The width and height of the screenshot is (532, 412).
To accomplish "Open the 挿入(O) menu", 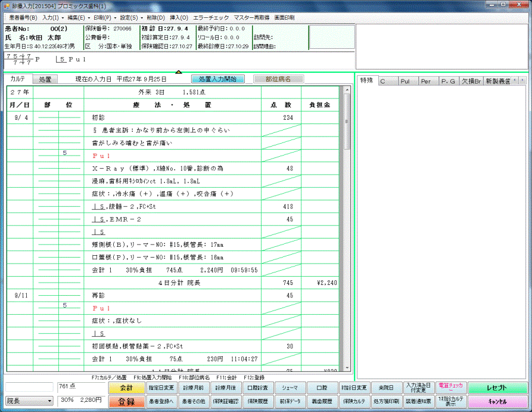I will coord(179,18).
